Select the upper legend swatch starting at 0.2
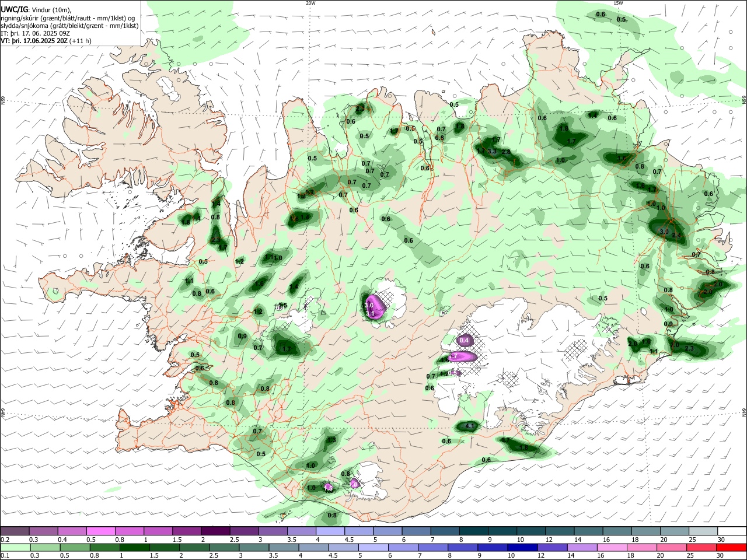The width and height of the screenshot is (747, 560). (15, 531)
